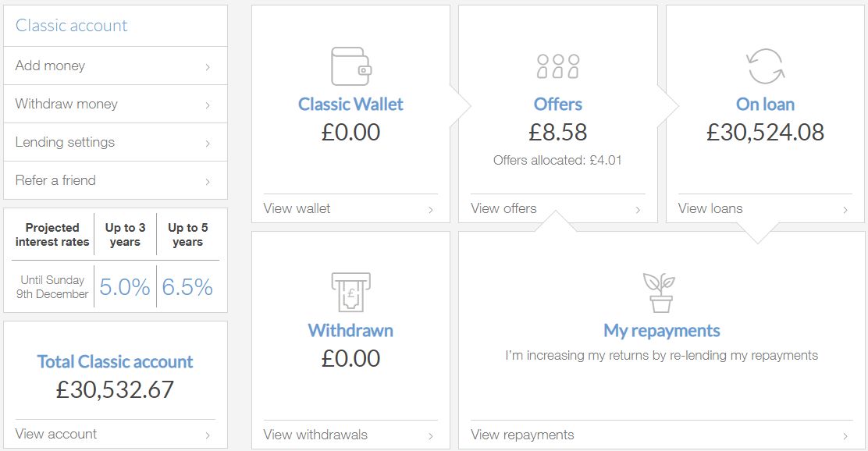Click the Classic account title
Viewport: 868px width, 451px height.
[x=71, y=26]
